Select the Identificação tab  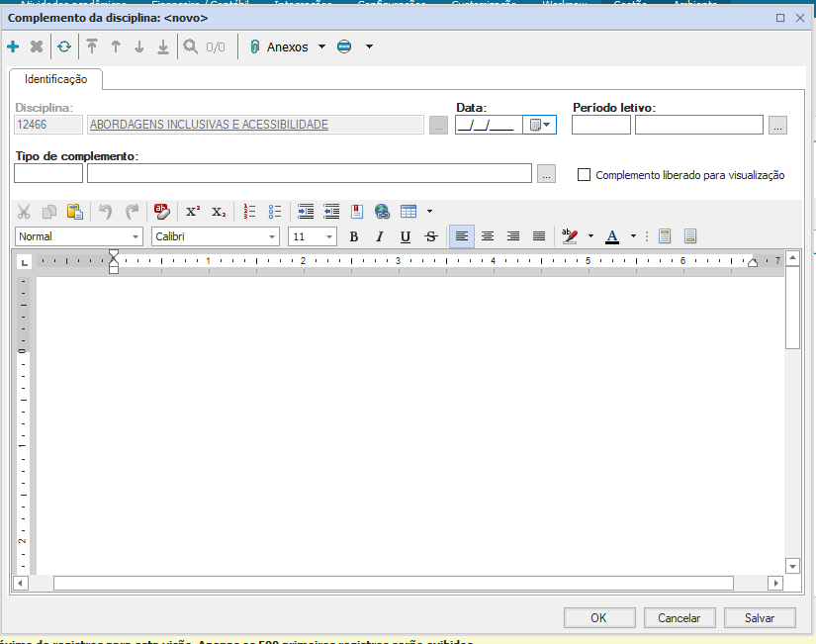[x=56, y=79]
